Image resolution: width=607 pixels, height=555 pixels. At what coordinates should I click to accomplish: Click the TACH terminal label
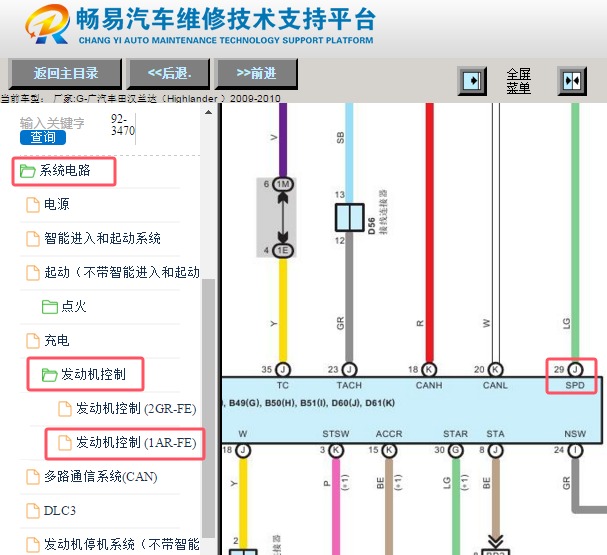[349, 385]
